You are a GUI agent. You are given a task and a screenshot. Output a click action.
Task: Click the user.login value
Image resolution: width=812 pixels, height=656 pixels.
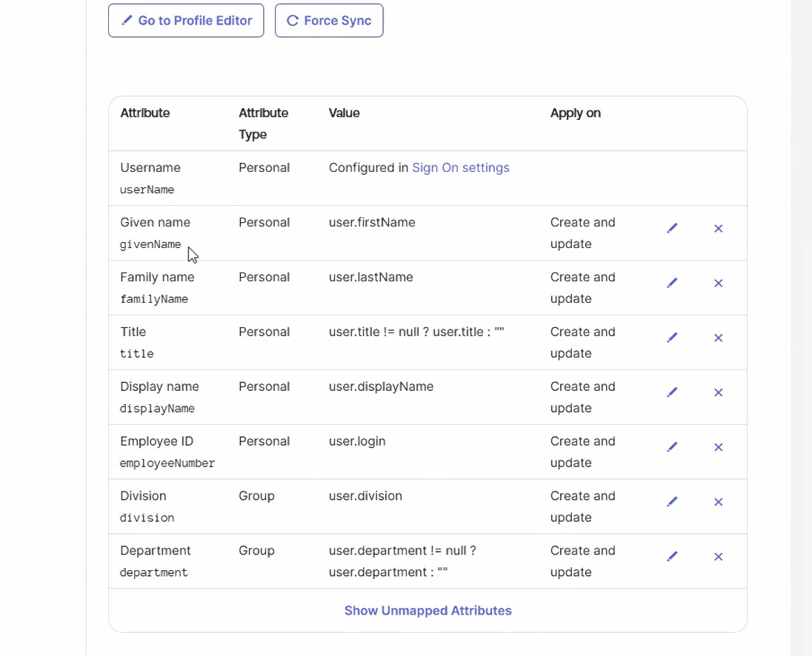pyautogui.click(x=357, y=441)
